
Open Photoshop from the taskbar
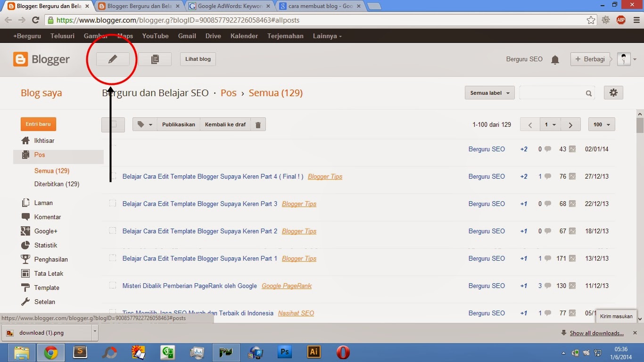pos(285,352)
